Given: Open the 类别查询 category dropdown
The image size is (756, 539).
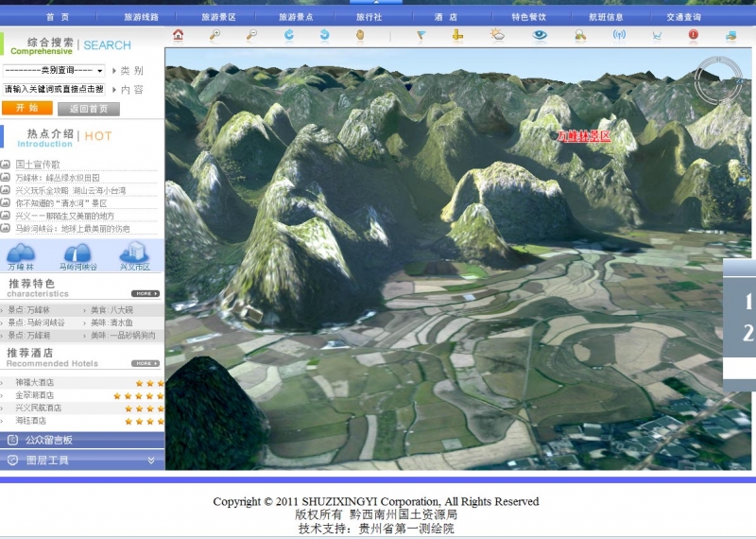Looking at the screenshot, I should coord(54,71).
